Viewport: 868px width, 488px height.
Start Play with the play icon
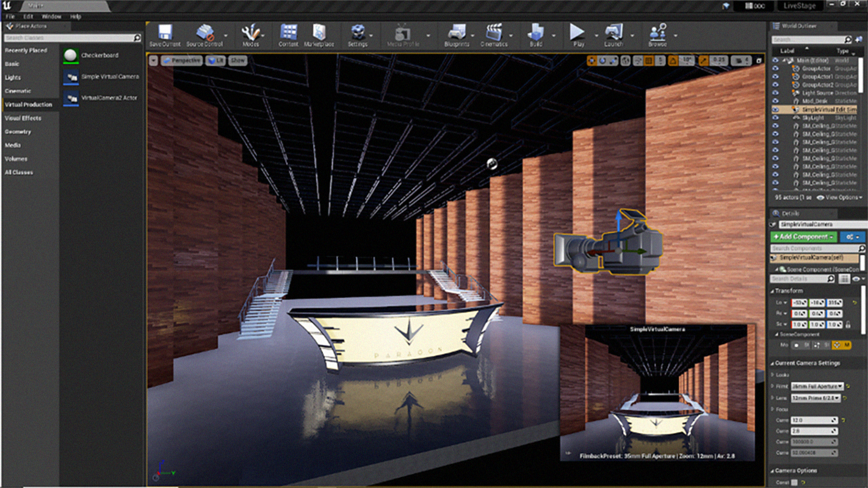[x=577, y=32]
